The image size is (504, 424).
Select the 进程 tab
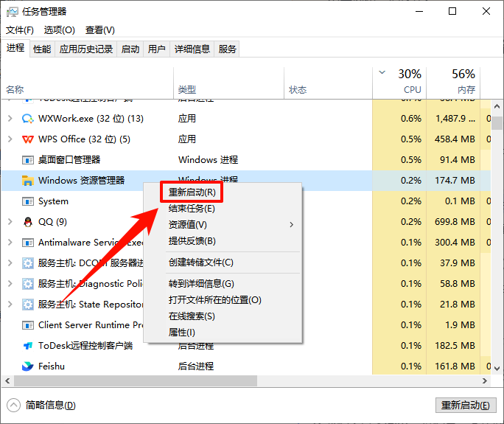15,48
